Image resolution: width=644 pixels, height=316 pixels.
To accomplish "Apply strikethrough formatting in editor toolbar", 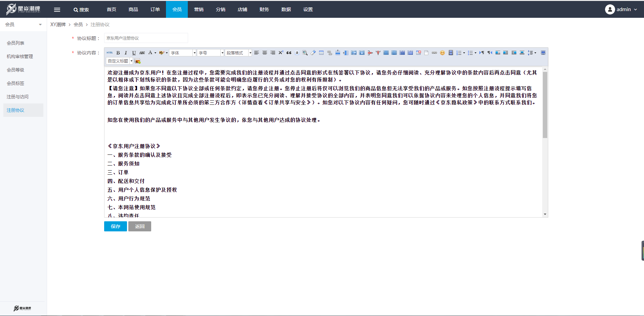I will point(142,53).
